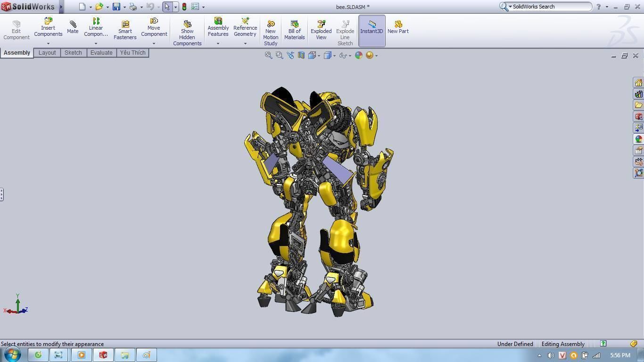Open SolidWorks taskbar icon
The image size is (644, 362).
[103, 355]
